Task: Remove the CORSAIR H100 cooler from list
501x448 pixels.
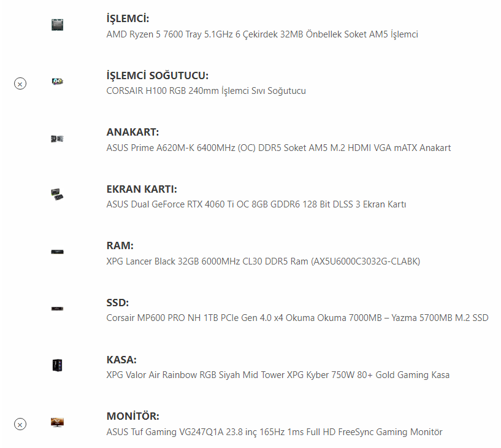Action: 20,83
